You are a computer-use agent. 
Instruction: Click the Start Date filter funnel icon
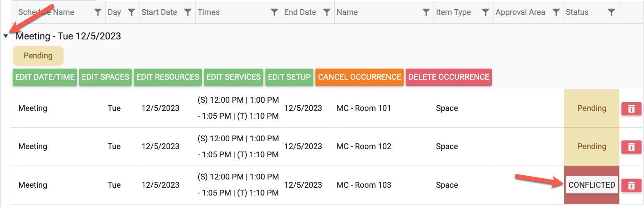coord(187,12)
